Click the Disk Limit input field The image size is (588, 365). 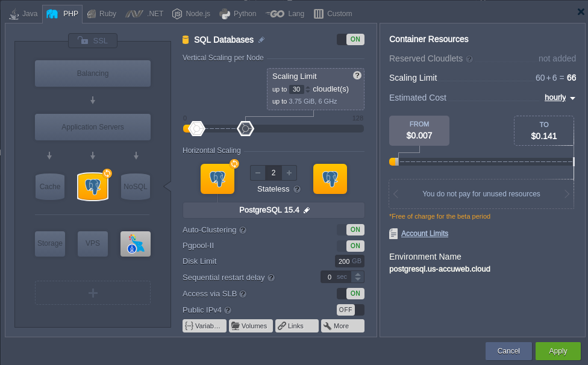click(344, 261)
